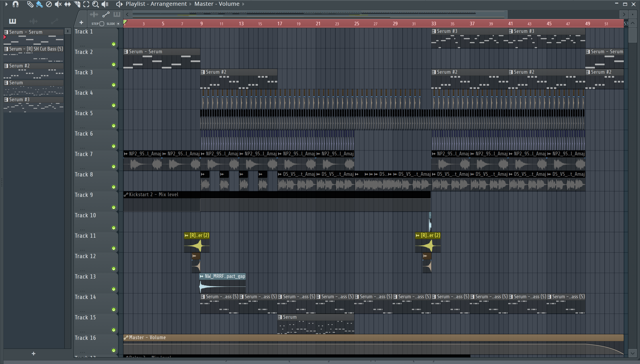Screen dimensions: 640x364
Task: Focus pattern clips in playlist header
Action: (117, 14)
